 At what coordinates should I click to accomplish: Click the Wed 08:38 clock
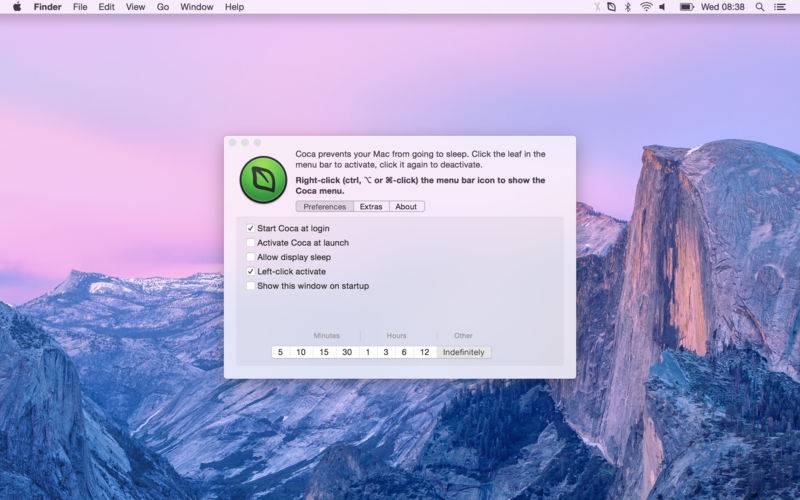click(x=722, y=7)
